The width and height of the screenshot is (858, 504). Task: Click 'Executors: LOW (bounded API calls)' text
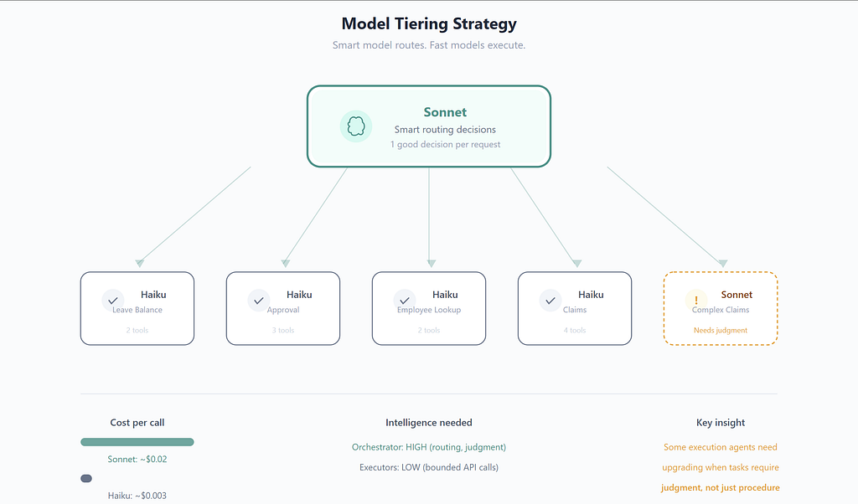[x=429, y=467]
